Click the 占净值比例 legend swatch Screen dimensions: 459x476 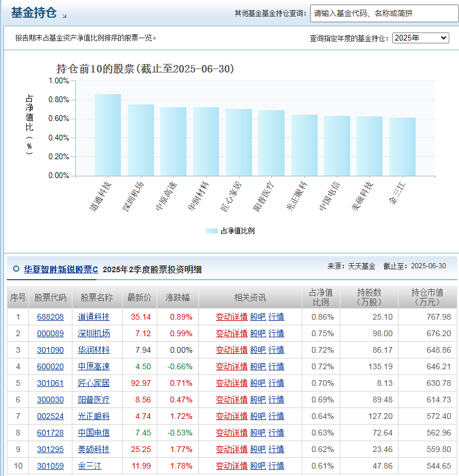pyautogui.click(x=212, y=231)
